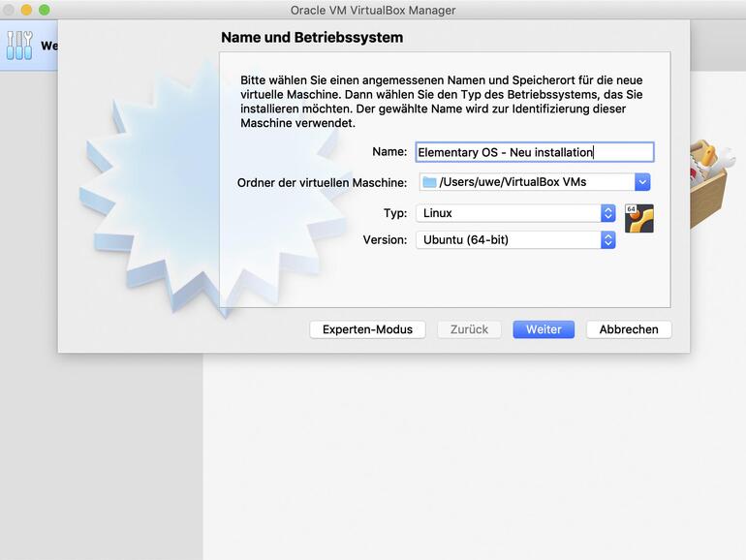
Task: Open the Ordner der virtuellen Maschine dropdown arrow
Action: point(642,182)
